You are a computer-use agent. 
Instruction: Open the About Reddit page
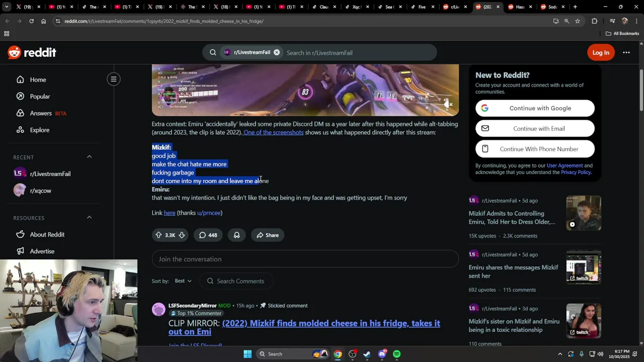point(47,234)
